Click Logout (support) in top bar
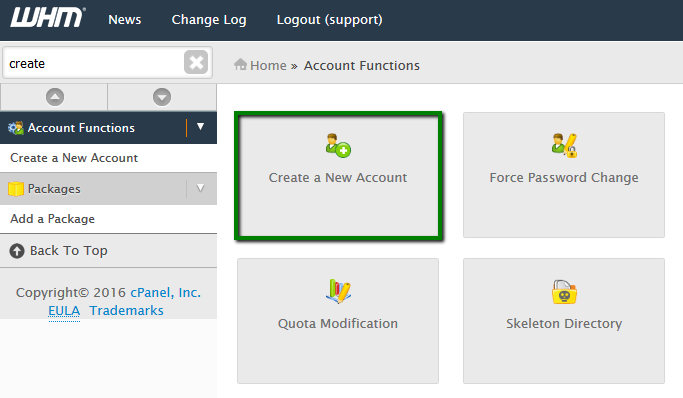Image resolution: width=683 pixels, height=398 pixels. (330, 20)
